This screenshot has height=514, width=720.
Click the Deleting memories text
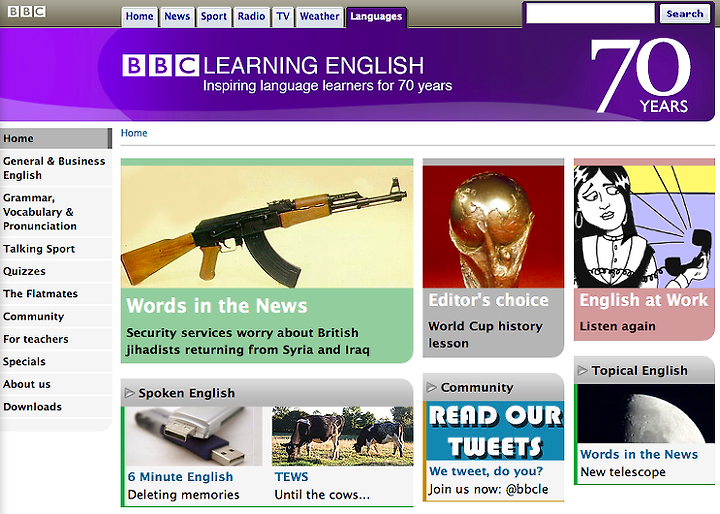(184, 495)
